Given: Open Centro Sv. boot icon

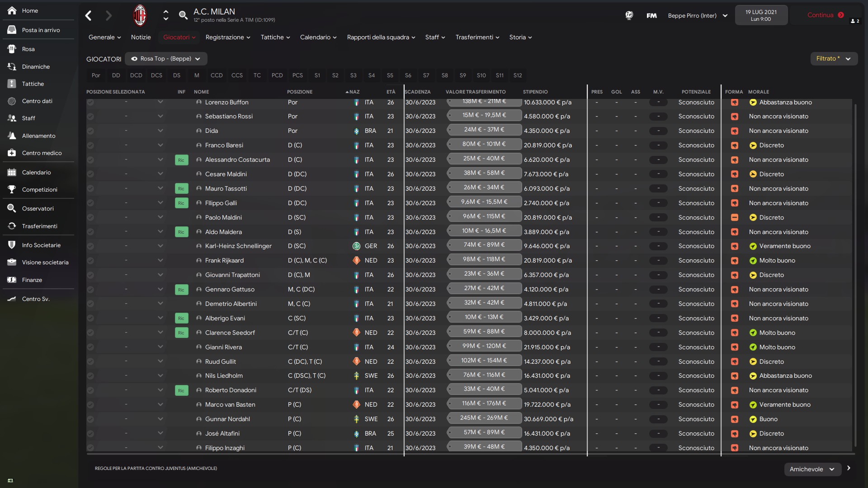Looking at the screenshot, I should pos(12,299).
